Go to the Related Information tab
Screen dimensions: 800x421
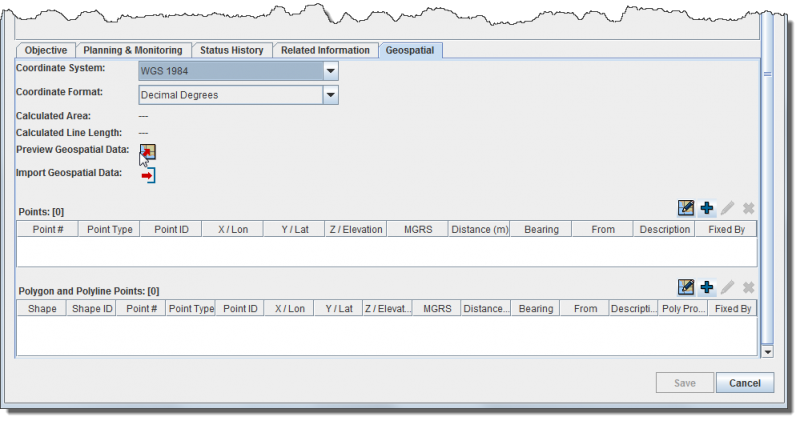325,50
